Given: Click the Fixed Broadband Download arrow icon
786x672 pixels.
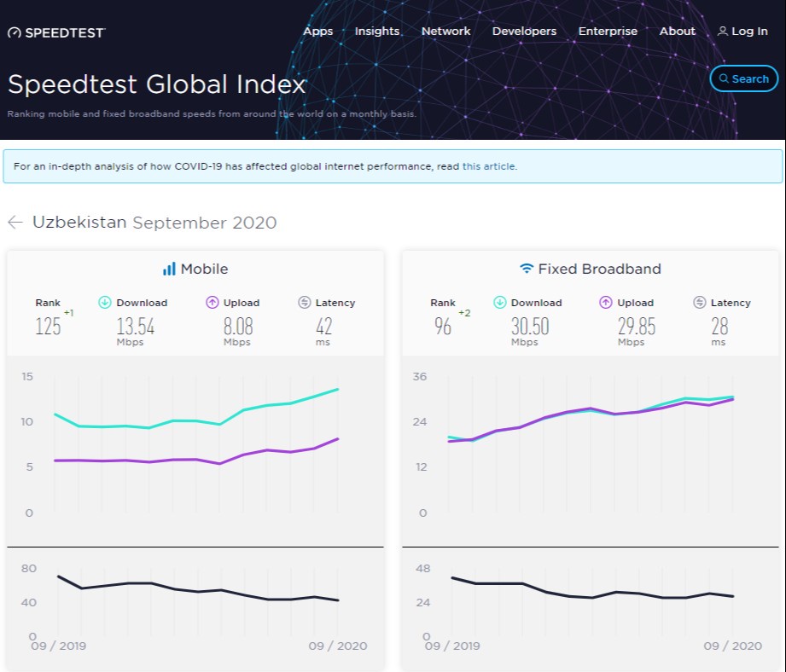Looking at the screenshot, I should pyautogui.click(x=499, y=303).
